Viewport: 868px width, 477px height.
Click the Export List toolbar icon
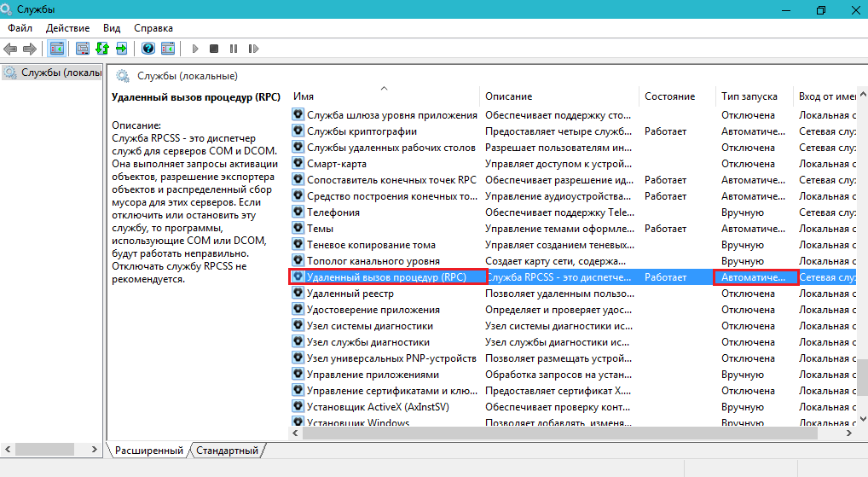click(x=122, y=49)
